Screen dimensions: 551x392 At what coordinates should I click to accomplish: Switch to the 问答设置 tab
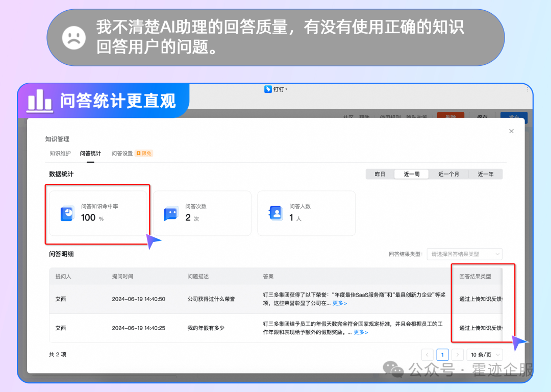point(122,153)
